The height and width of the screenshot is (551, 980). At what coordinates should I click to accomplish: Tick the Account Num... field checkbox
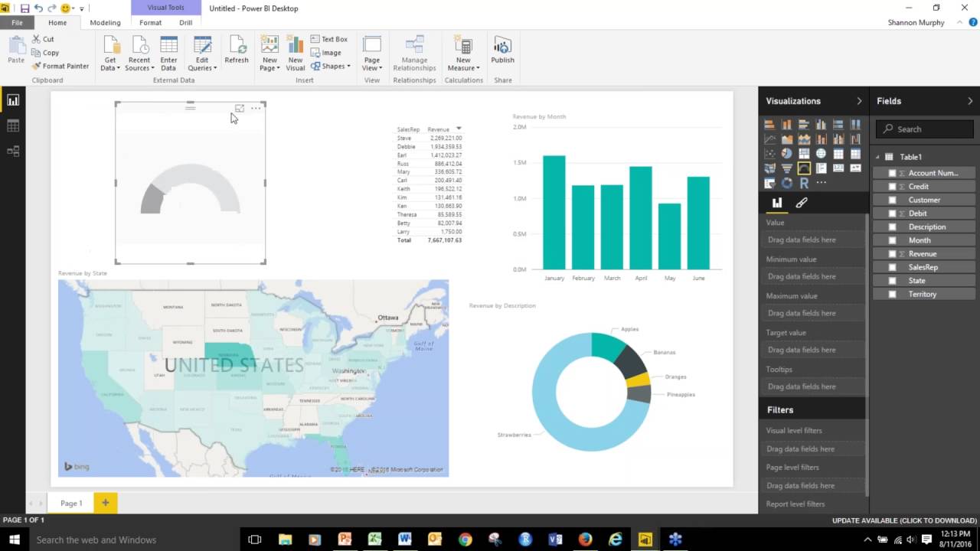pyautogui.click(x=892, y=173)
